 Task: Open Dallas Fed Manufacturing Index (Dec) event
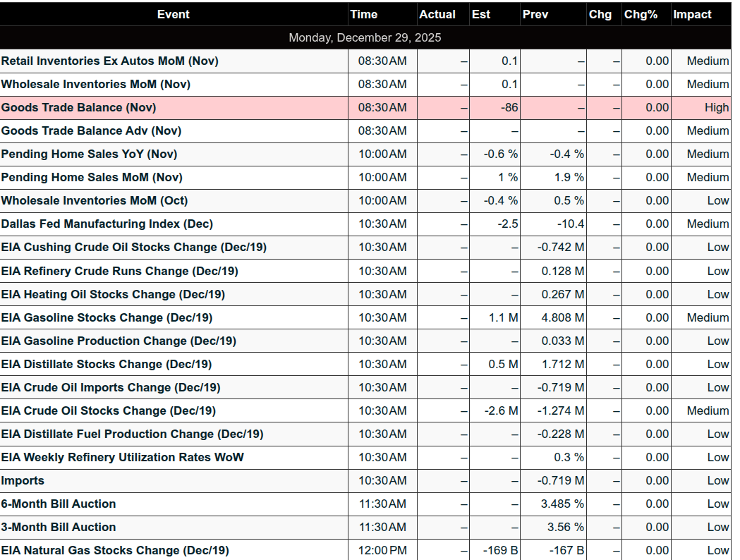[x=107, y=224]
